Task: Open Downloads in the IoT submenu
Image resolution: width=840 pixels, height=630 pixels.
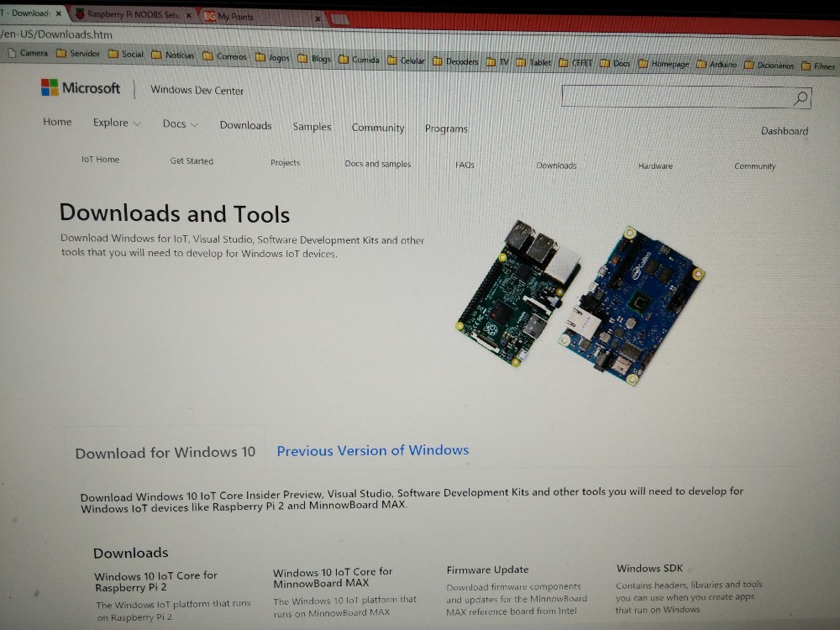Action: click(x=556, y=165)
